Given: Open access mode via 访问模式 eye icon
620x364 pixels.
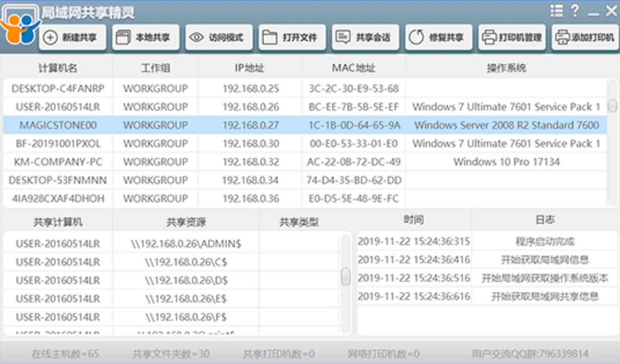Looking at the screenshot, I should [x=219, y=38].
